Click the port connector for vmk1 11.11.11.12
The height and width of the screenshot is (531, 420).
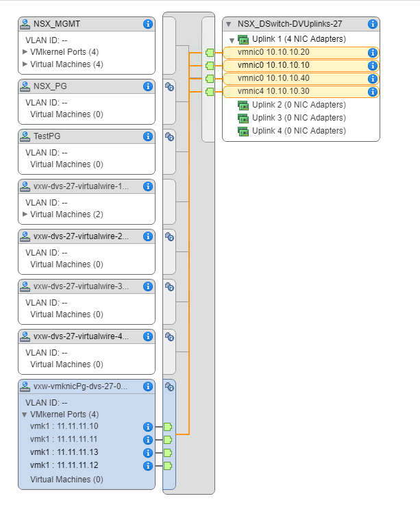click(x=168, y=466)
